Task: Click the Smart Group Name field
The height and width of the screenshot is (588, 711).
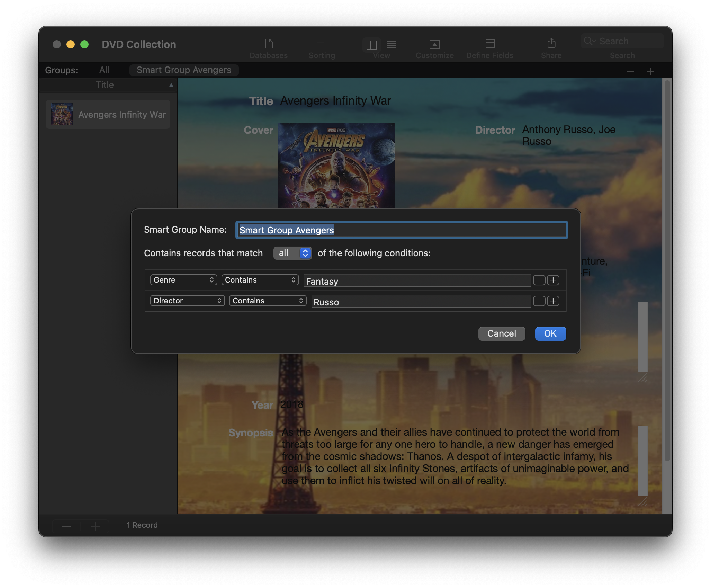Action: click(x=402, y=230)
